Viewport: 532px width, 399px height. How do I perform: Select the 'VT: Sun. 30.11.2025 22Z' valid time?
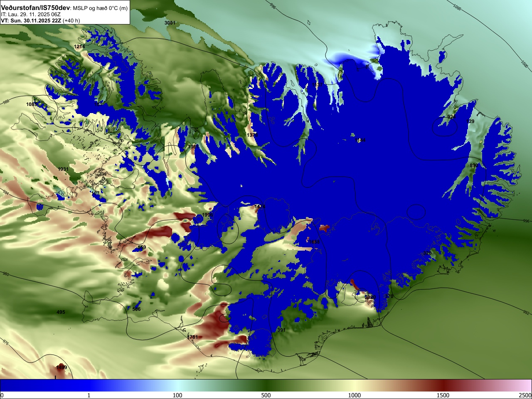[32, 20]
